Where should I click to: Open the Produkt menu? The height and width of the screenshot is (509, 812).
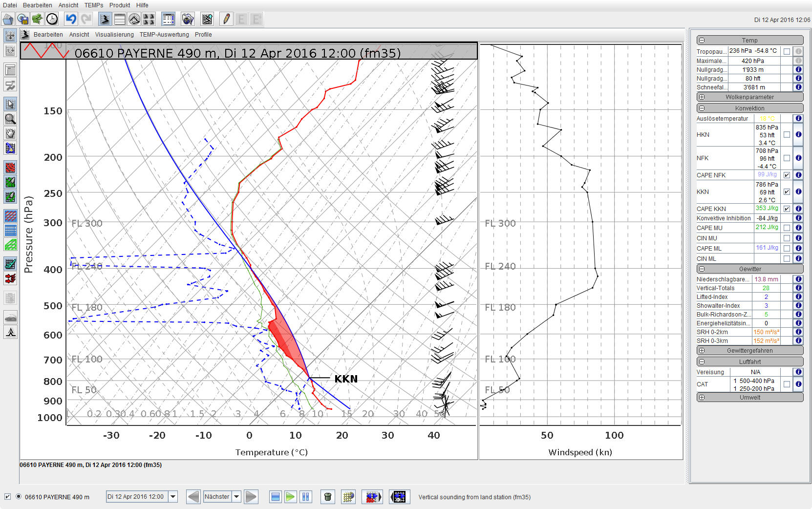click(x=120, y=5)
